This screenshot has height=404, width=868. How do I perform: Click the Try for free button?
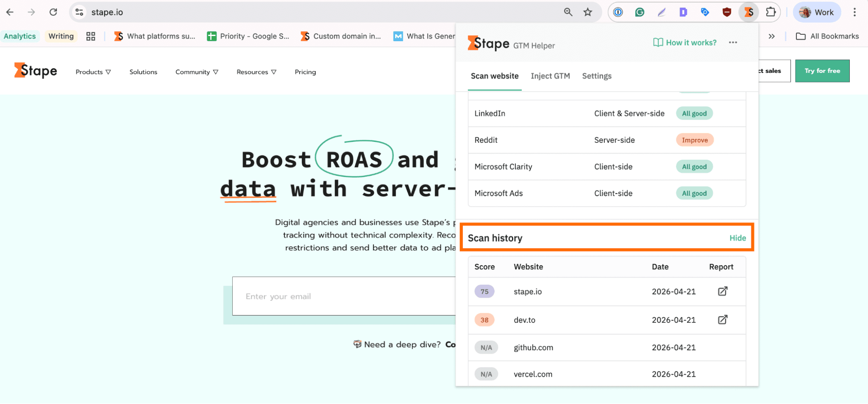(822, 71)
